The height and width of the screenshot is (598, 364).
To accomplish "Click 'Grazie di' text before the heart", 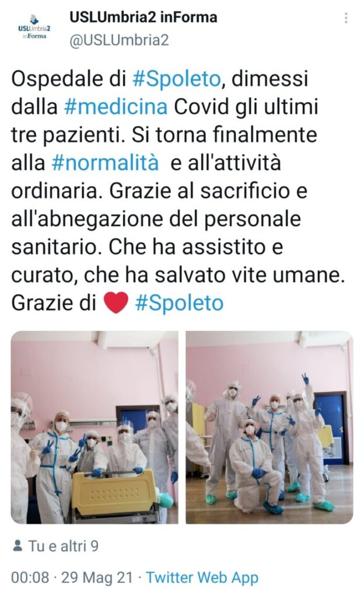I will click(54, 303).
